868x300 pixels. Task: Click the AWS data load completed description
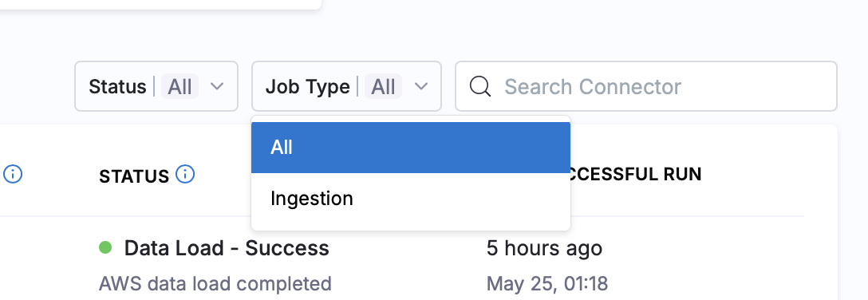pos(215,284)
